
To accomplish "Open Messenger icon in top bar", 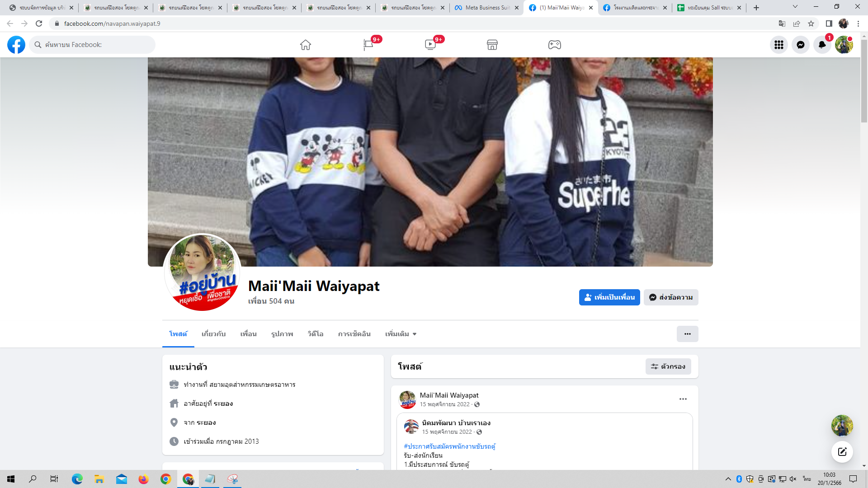I will [800, 45].
